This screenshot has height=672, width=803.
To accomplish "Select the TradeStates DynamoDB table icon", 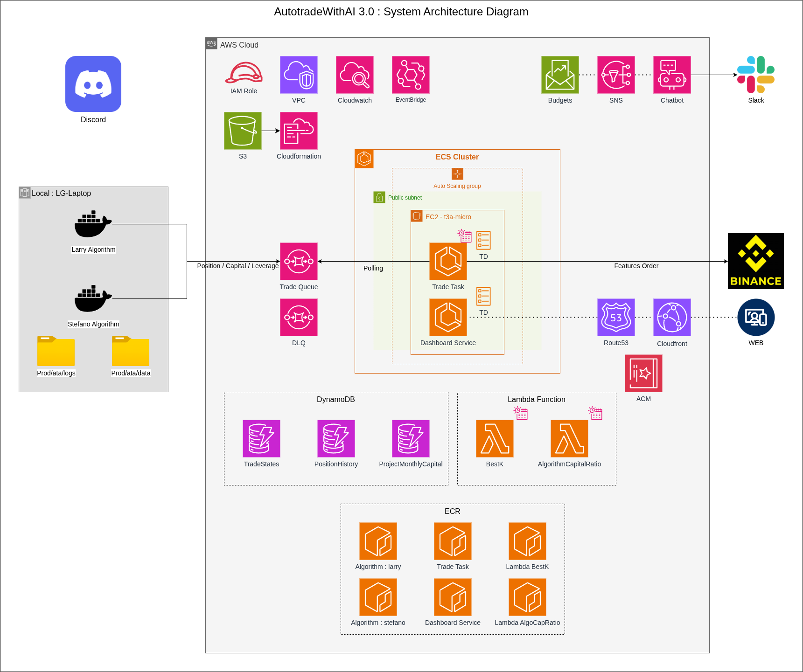I will (261, 438).
